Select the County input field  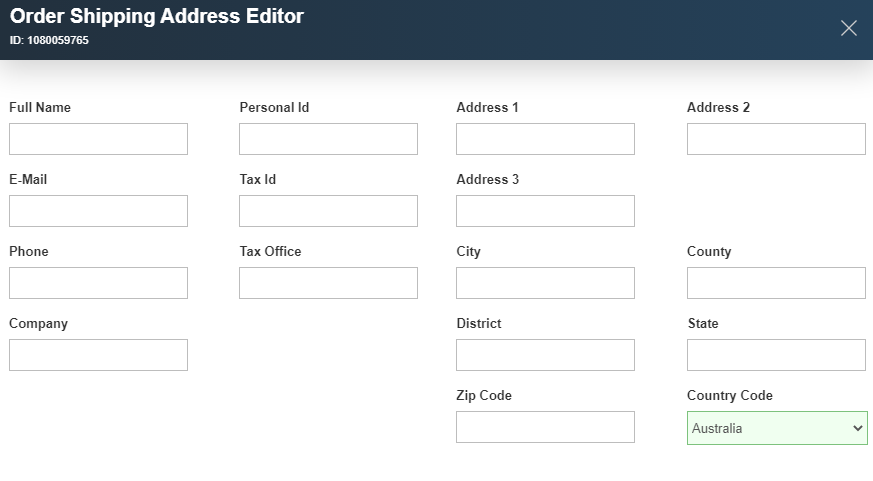click(776, 283)
